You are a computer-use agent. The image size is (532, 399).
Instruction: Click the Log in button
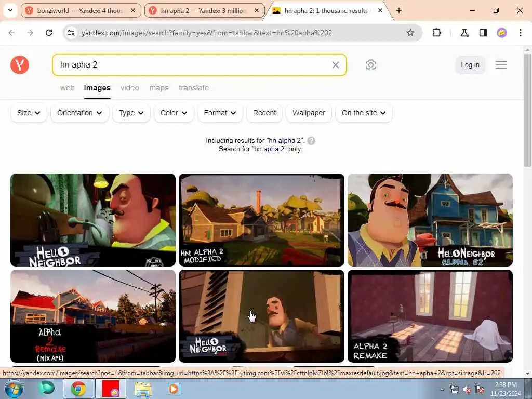tap(470, 65)
